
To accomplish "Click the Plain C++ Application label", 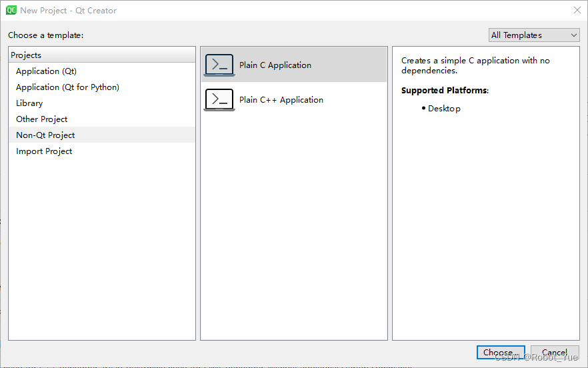I will 281,100.
